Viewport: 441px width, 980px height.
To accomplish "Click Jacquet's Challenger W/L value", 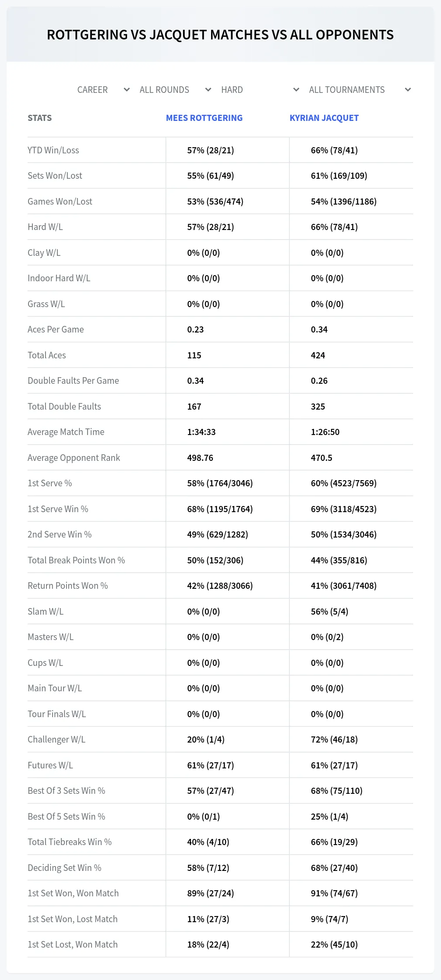I will tap(334, 739).
